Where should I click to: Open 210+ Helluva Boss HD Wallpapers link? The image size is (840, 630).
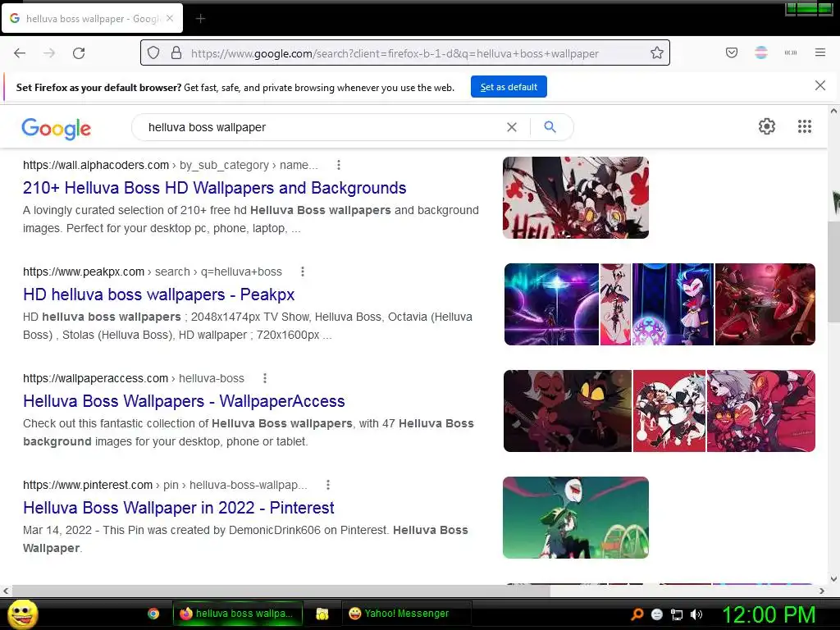[x=214, y=188]
